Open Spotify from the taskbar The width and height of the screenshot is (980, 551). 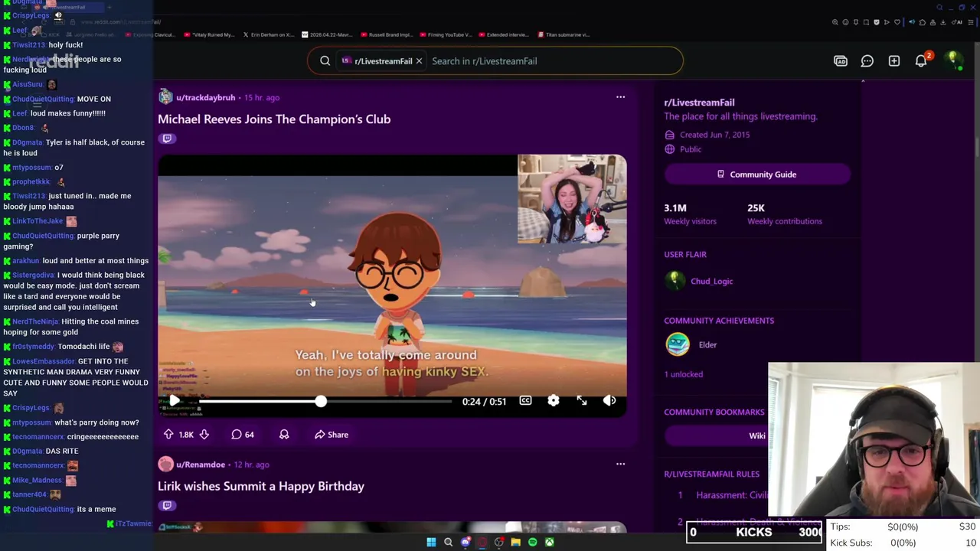(x=532, y=543)
